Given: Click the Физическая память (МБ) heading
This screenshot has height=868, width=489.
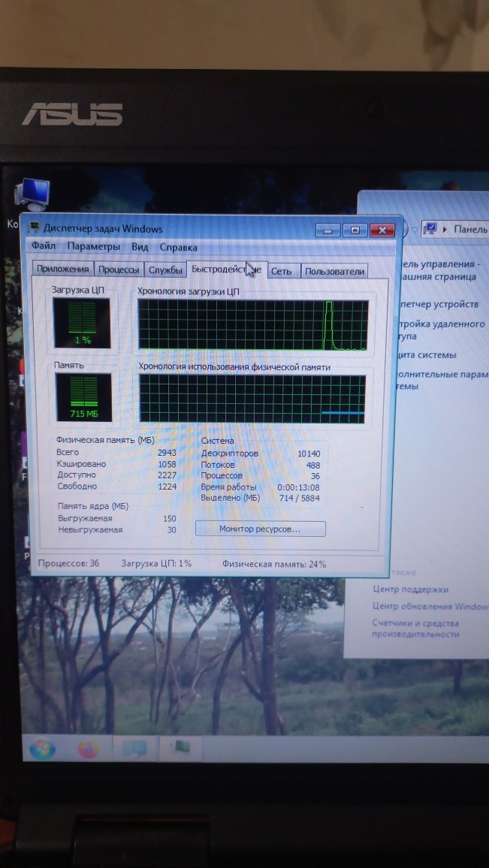Looking at the screenshot, I should tap(105, 439).
